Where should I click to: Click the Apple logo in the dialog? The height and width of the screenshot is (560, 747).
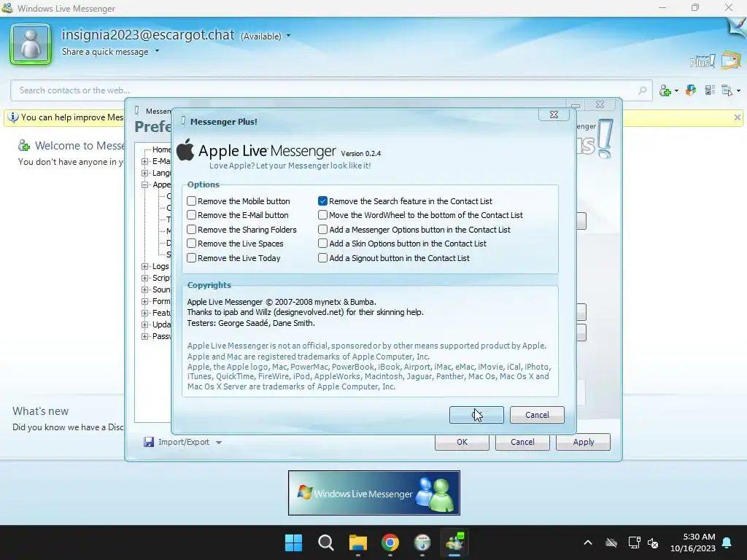pos(185,149)
